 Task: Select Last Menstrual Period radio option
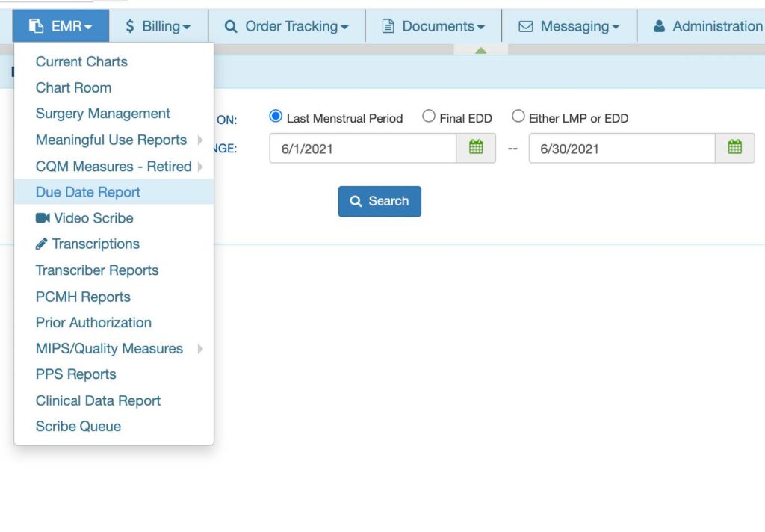276,117
